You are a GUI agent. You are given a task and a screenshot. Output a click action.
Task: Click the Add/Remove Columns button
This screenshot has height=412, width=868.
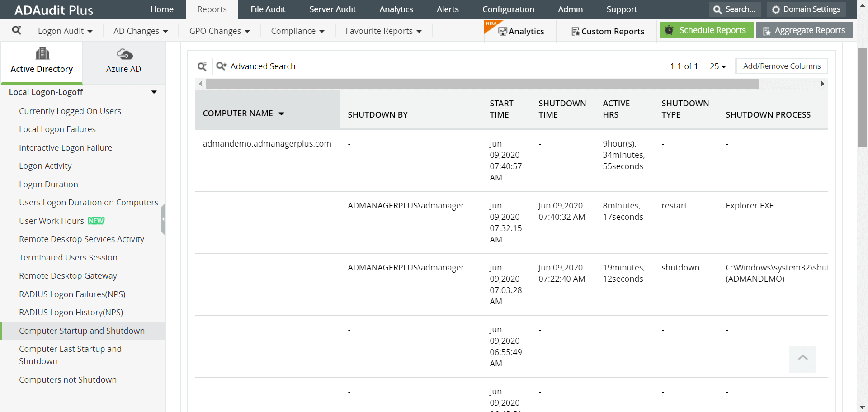(782, 66)
